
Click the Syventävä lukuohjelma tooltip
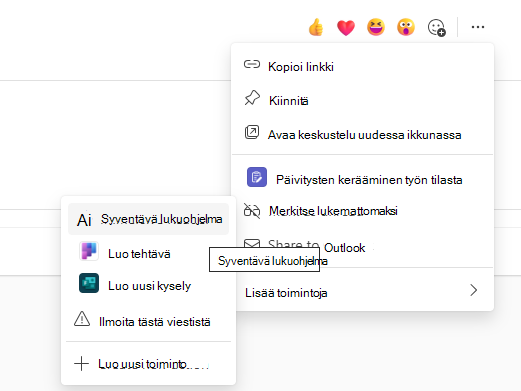pyautogui.click(x=264, y=260)
